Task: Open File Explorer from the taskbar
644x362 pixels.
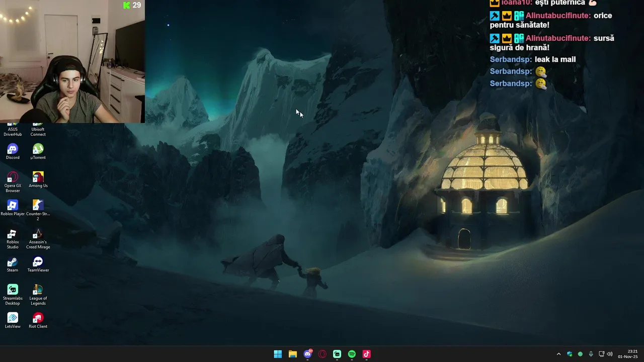Action: 292,354
